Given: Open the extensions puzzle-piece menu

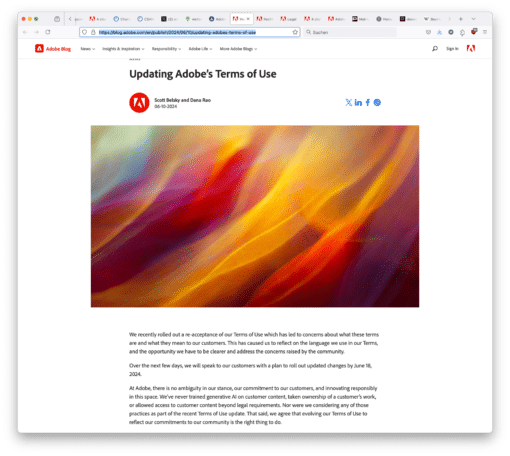Looking at the screenshot, I should click(x=462, y=32).
